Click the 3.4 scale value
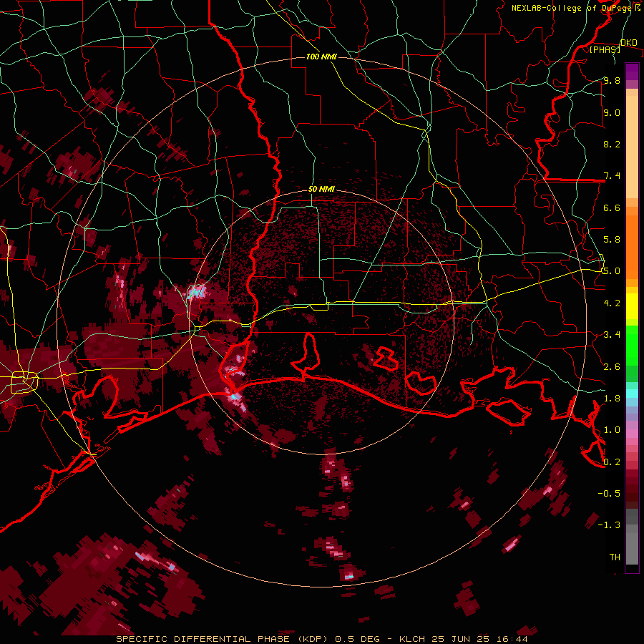This screenshot has width=644, height=644. [612, 335]
